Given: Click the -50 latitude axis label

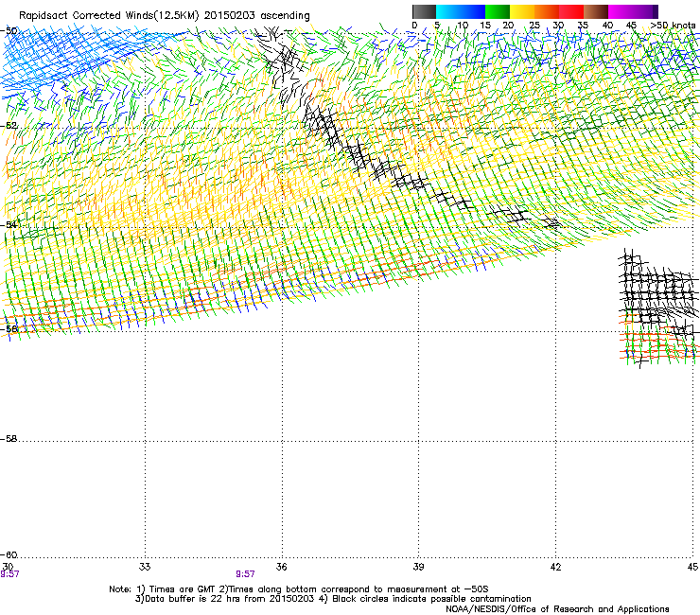Looking at the screenshot, I should pyautogui.click(x=9, y=31).
